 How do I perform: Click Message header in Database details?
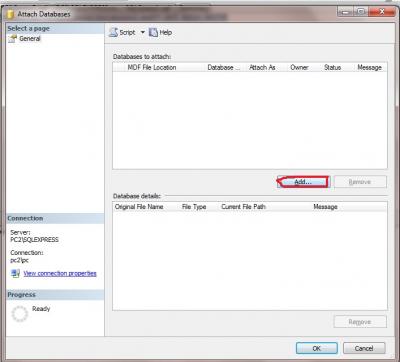pyautogui.click(x=325, y=207)
